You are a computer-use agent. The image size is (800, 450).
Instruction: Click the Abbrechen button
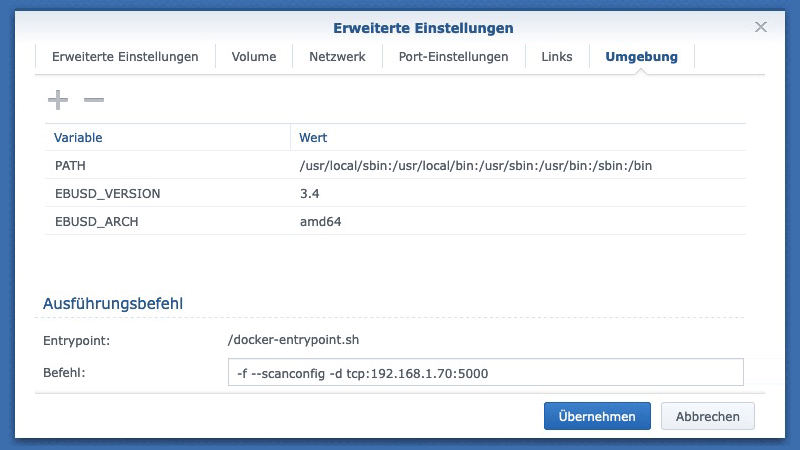(707, 416)
